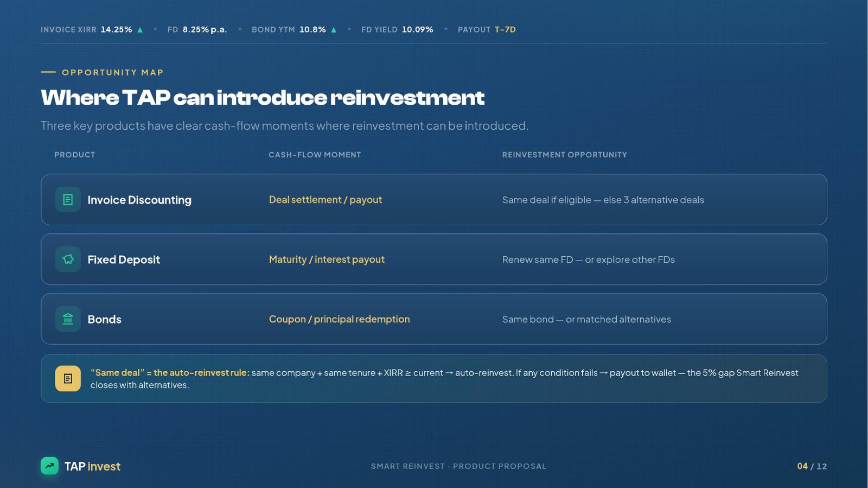Click "Maturity / interest payout" text
This screenshot has width=868, height=488.
pos(327,259)
